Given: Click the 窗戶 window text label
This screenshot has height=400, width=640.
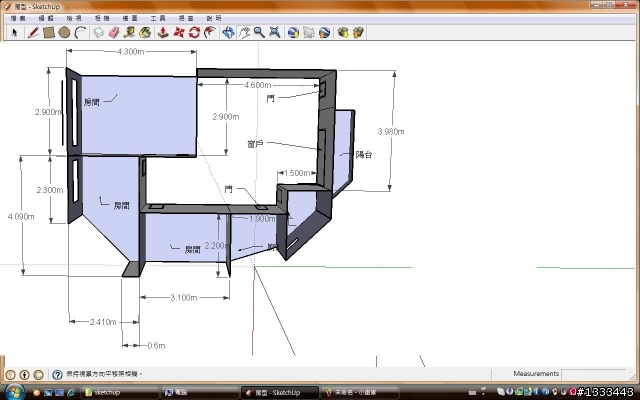Looking at the screenshot, I should point(255,144).
